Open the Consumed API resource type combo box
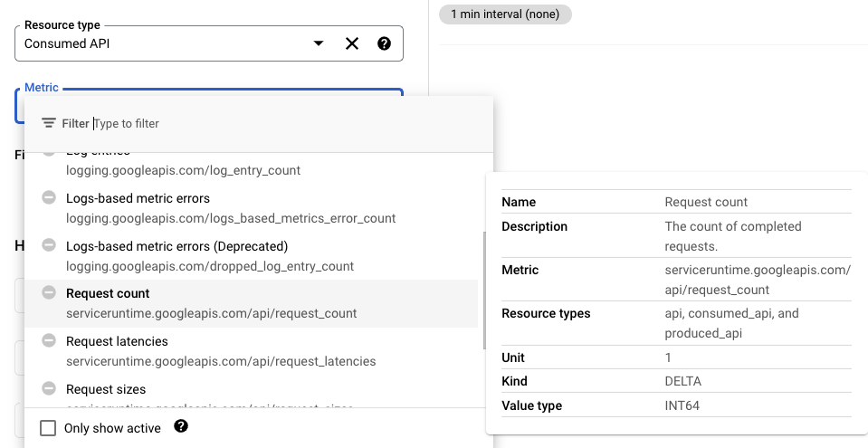The image size is (868, 448). 163,43
